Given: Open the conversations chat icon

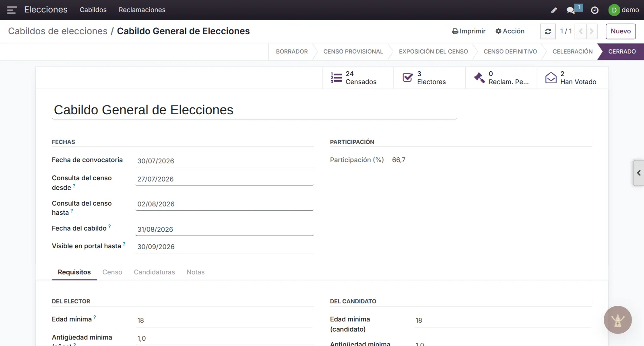Looking at the screenshot, I should pos(571,10).
